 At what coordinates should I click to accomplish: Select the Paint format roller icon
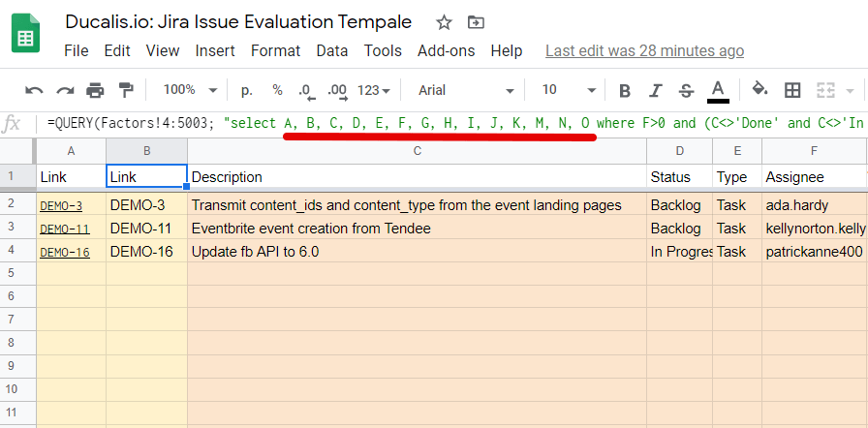point(127,90)
